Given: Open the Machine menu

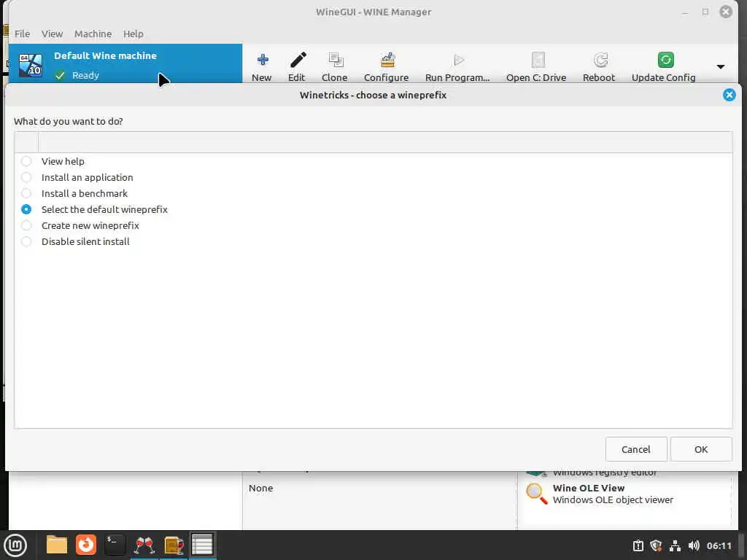Looking at the screenshot, I should 93,34.
